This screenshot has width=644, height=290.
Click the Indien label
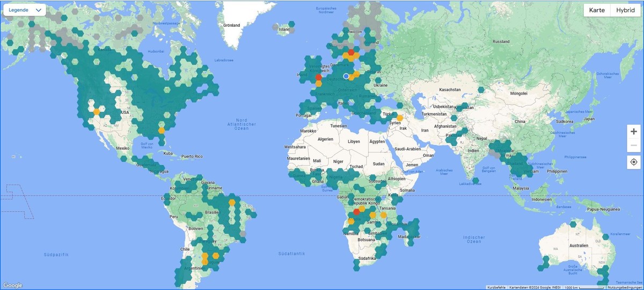tap(473, 150)
